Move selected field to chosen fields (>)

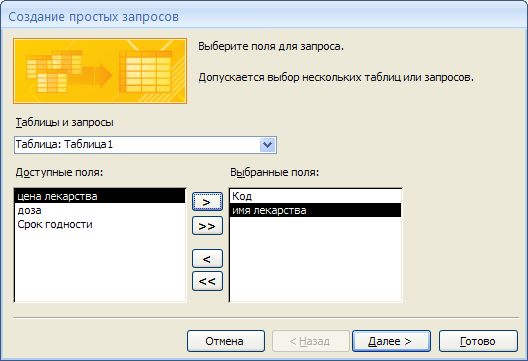coord(207,202)
